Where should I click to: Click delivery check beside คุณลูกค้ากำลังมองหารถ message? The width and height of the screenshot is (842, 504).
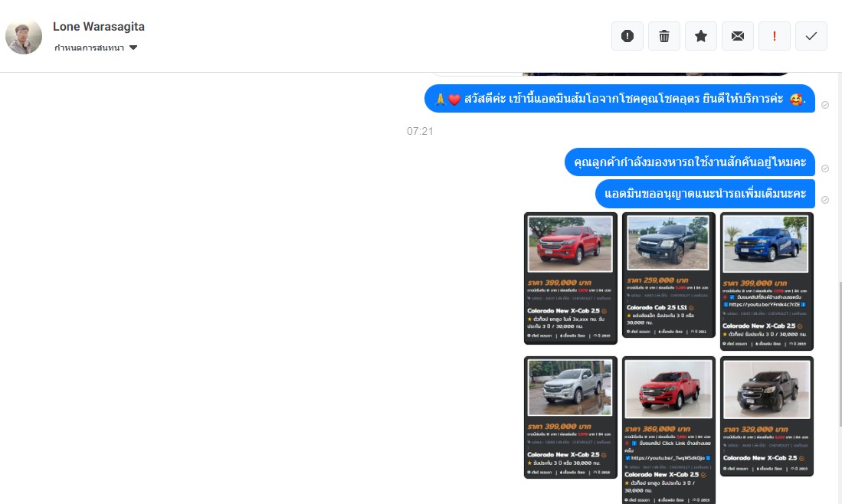pos(825,169)
